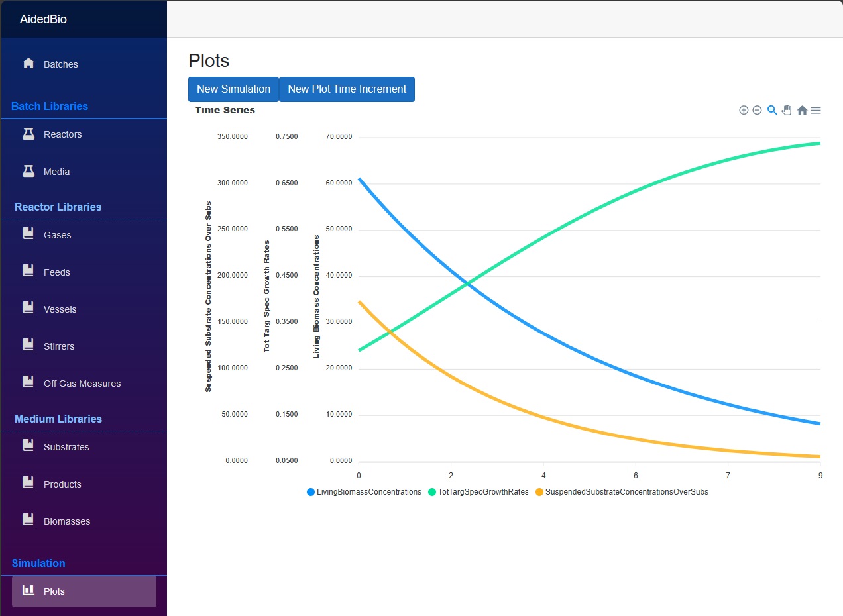Viewport: 843px width, 616px height.
Task: Click the book icon next to Stirrers
Action: 28,345
